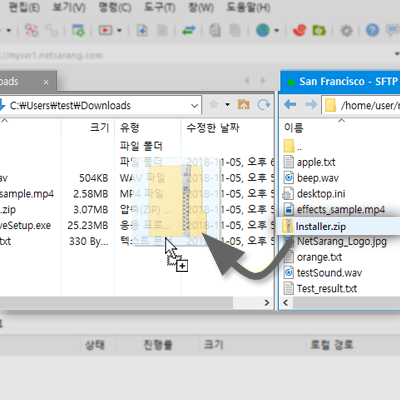This screenshot has width=400, height=400.
Task: Click the green-blue transfer arrows icon
Action: point(189,31)
